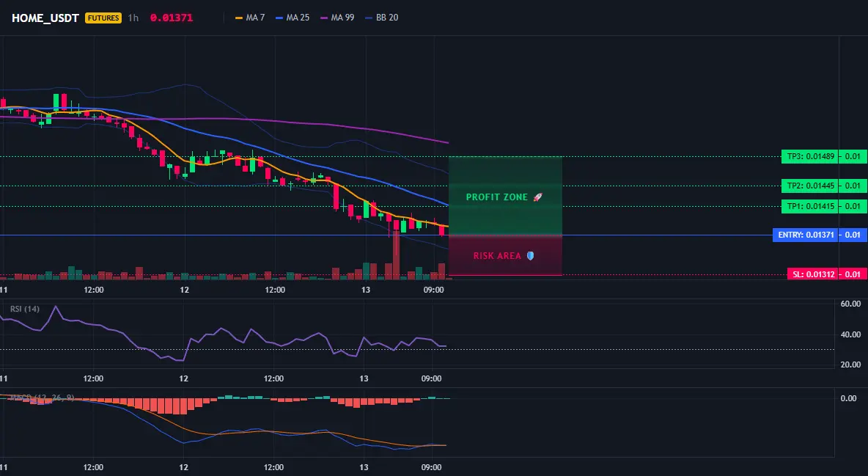868x476 pixels.
Task: Toggle the MA 99 legend entry
Action: click(x=338, y=18)
